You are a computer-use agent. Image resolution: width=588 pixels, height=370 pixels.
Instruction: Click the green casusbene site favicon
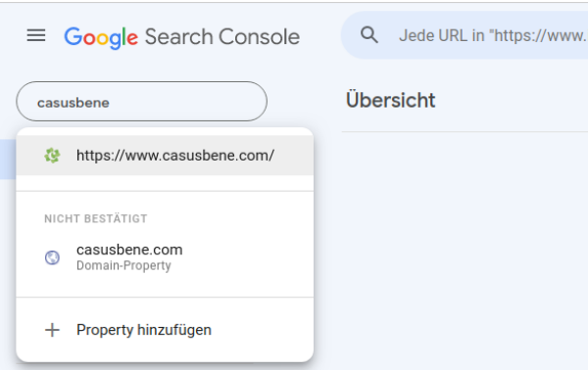click(x=52, y=156)
